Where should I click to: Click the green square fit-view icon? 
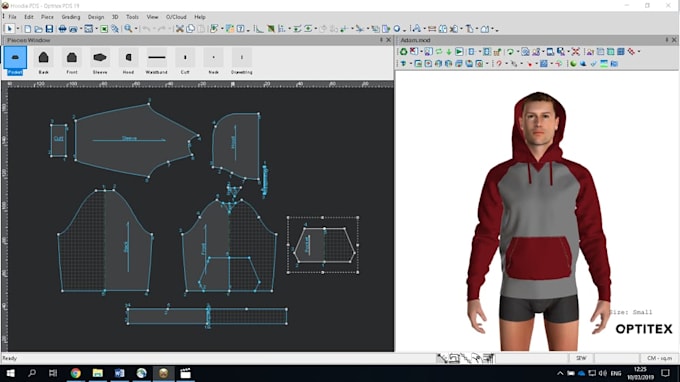[x=104, y=29]
